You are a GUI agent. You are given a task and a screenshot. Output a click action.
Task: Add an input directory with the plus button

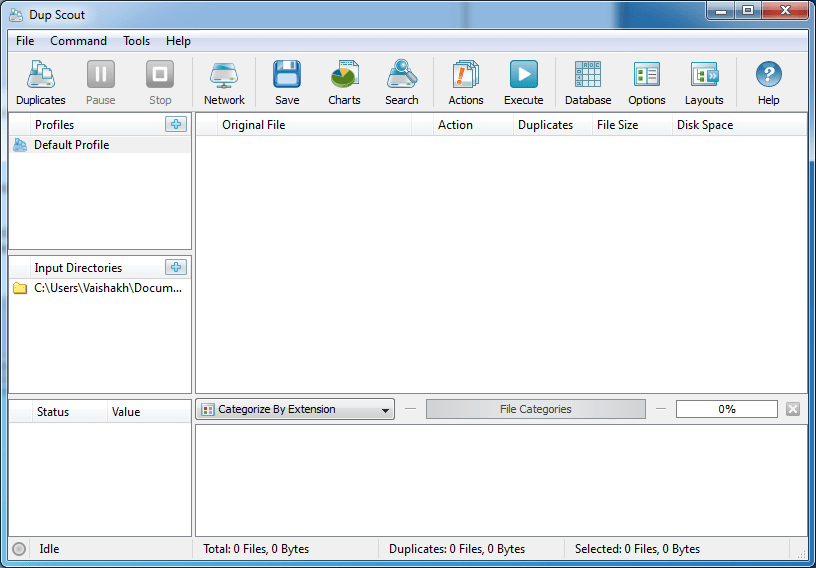coord(176,267)
